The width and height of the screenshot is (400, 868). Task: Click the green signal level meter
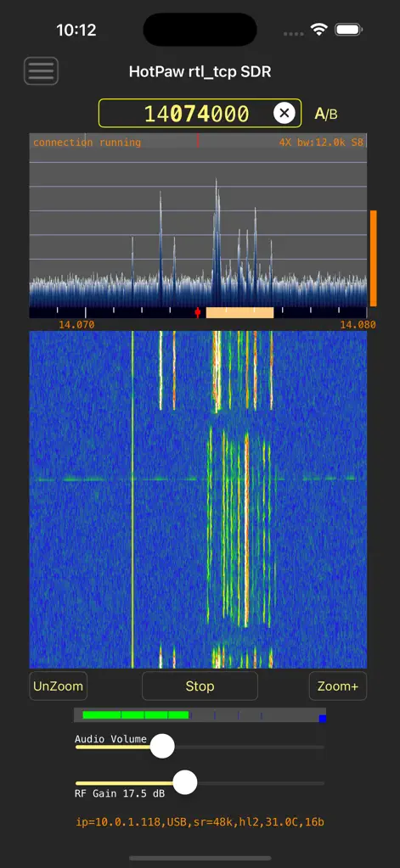click(136, 714)
